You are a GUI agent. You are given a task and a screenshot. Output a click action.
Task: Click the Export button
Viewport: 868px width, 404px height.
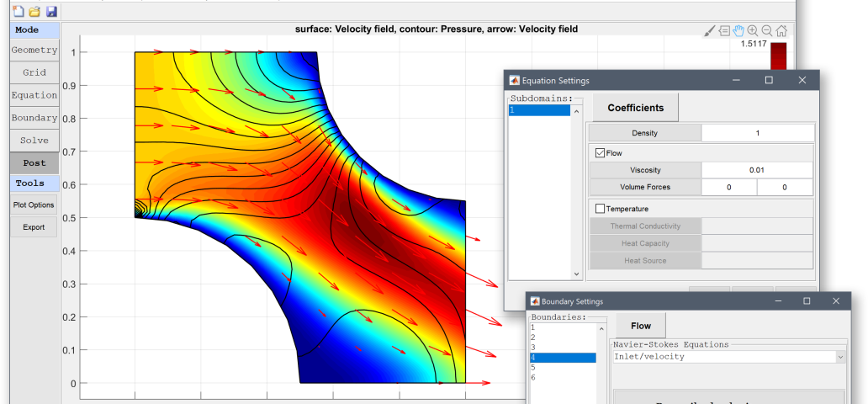pos(34,227)
